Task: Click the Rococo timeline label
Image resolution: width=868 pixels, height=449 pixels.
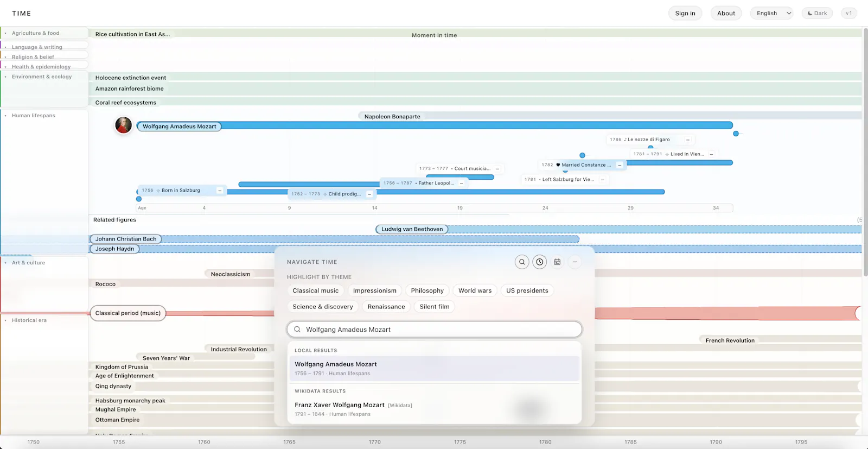Action: (x=105, y=284)
